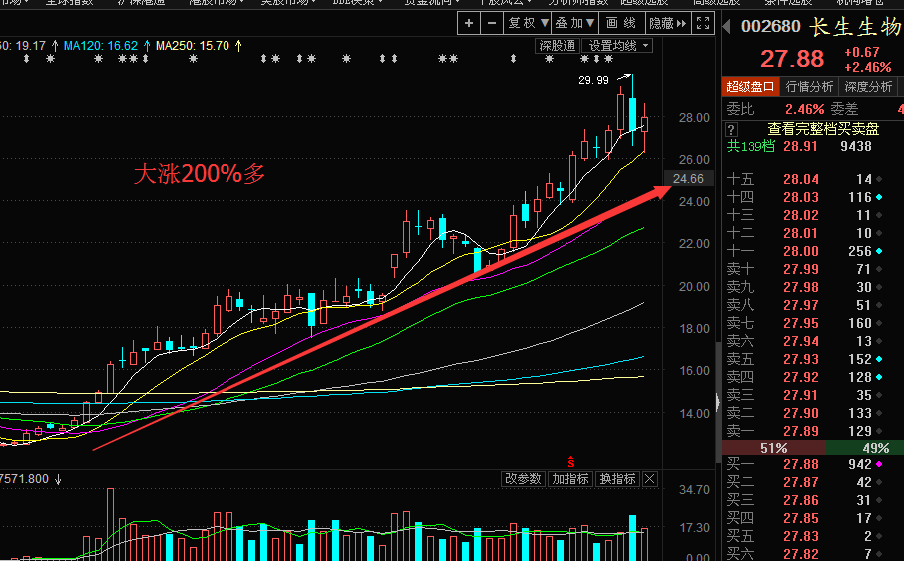
Task: Click gray diamond in 买二 row
Action: (x=879, y=482)
